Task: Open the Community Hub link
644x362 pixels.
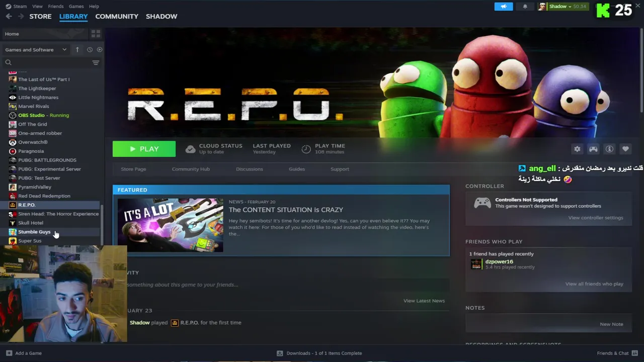Action: (x=191, y=169)
